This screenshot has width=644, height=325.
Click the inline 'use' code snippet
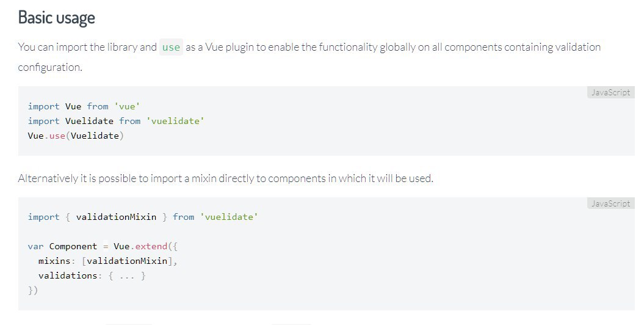click(x=171, y=47)
